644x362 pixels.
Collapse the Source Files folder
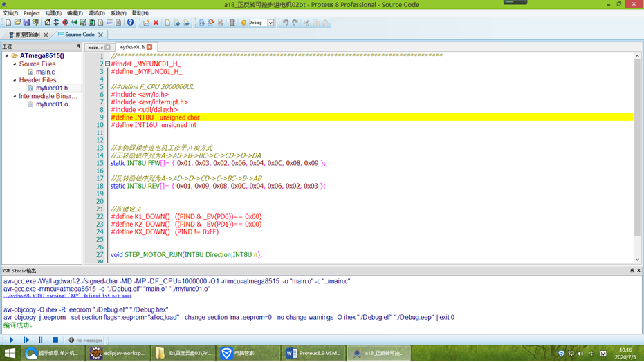15,64
